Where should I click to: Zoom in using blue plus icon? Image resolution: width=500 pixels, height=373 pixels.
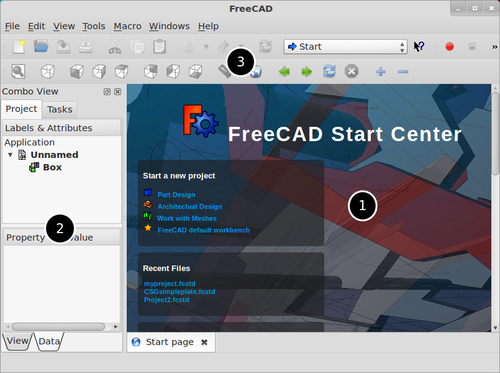(381, 71)
